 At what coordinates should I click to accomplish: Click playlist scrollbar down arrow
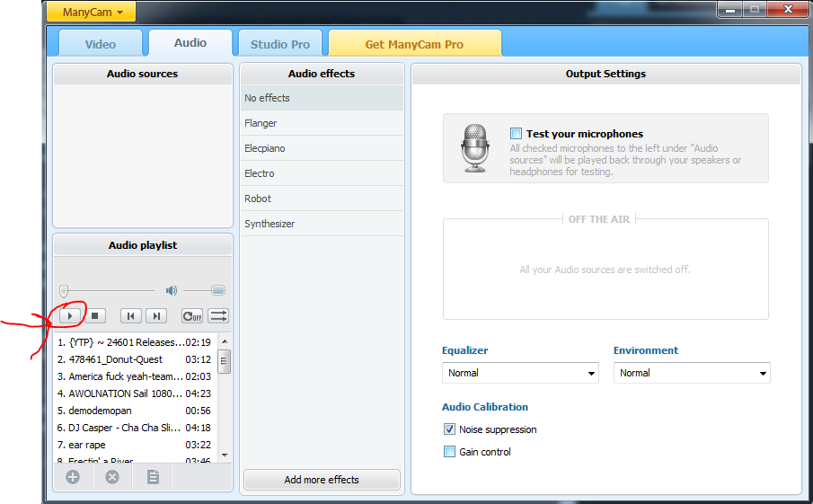click(225, 455)
